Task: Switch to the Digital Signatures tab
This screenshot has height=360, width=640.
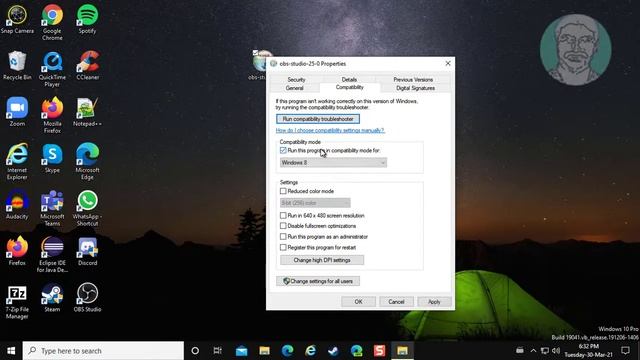Action: pyautogui.click(x=415, y=88)
